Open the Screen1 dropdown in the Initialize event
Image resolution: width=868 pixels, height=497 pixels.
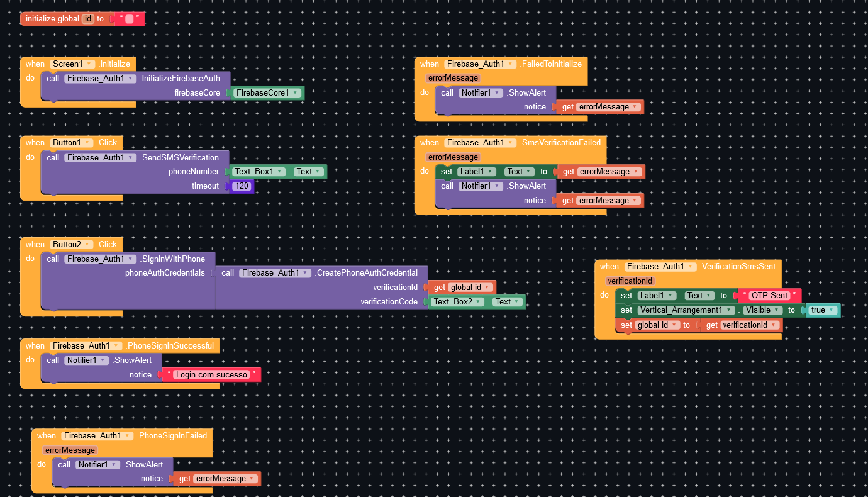pos(72,64)
